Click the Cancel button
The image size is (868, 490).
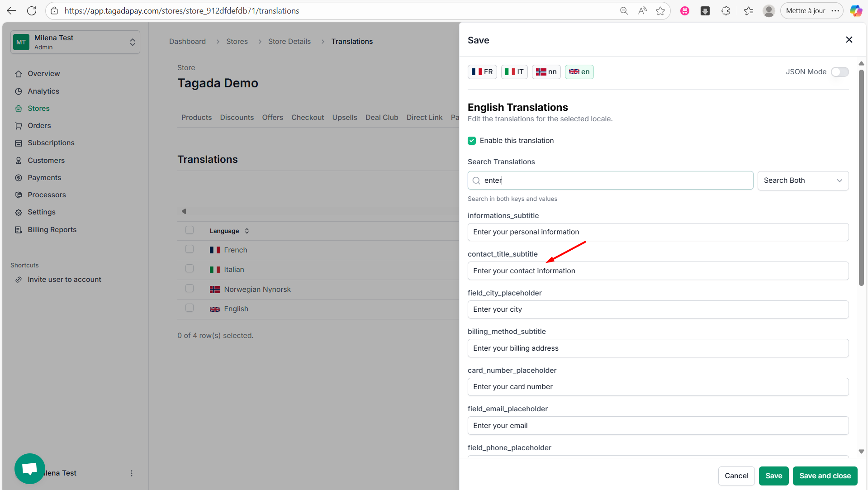click(736, 476)
